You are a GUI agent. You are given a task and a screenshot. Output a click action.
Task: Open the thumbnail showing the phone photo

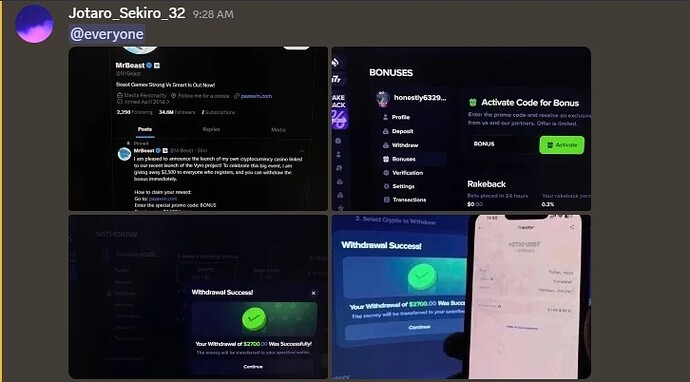point(461,297)
